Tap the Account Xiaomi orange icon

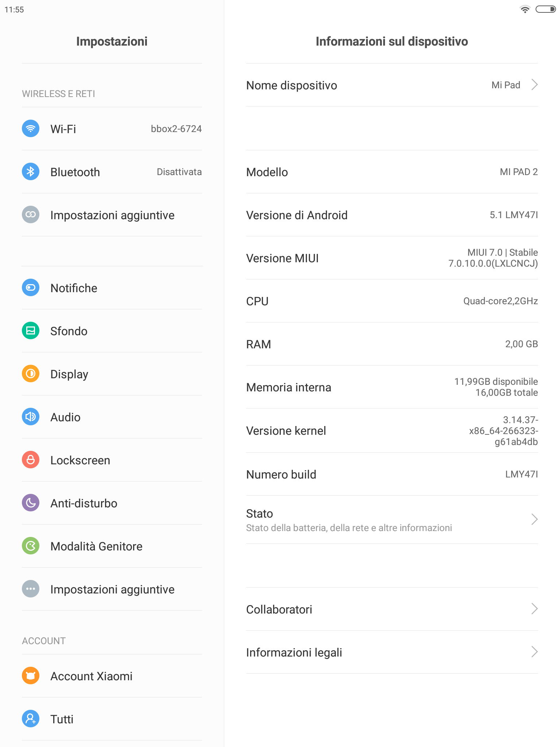(x=31, y=676)
